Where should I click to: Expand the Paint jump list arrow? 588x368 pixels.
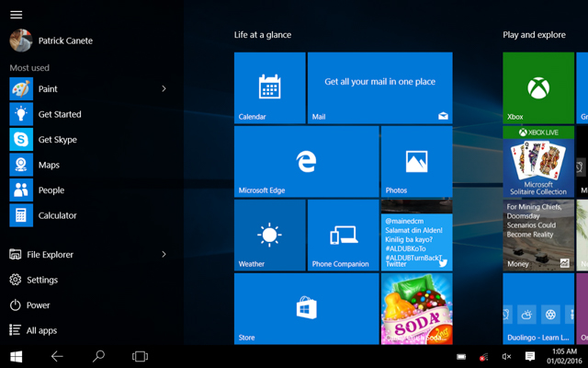[x=164, y=88]
